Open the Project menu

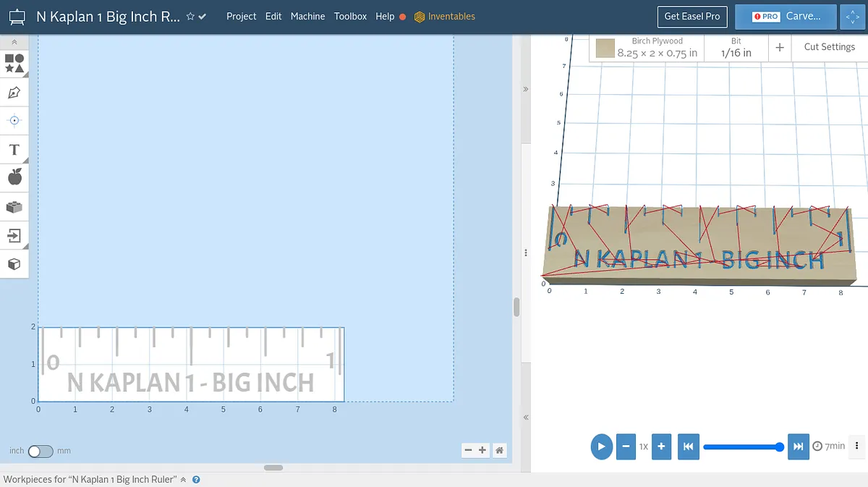[x=242, y=16]
